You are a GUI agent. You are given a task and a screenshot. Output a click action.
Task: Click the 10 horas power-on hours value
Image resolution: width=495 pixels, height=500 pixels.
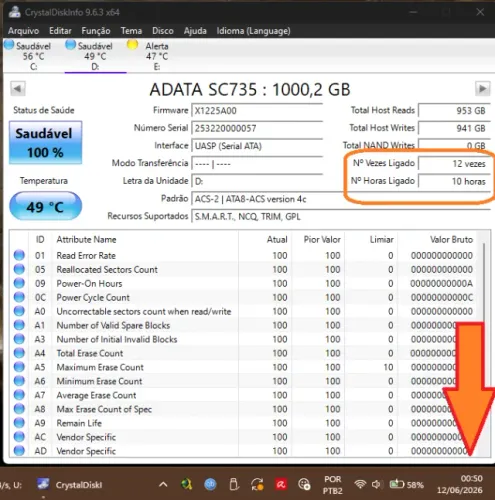tap(454, 181)
